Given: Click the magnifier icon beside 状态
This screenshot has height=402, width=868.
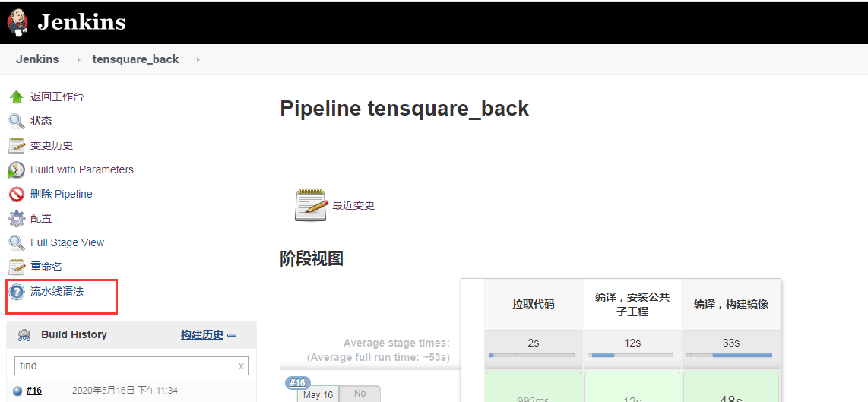Looking at the screenshot, I should coord(17,122).
